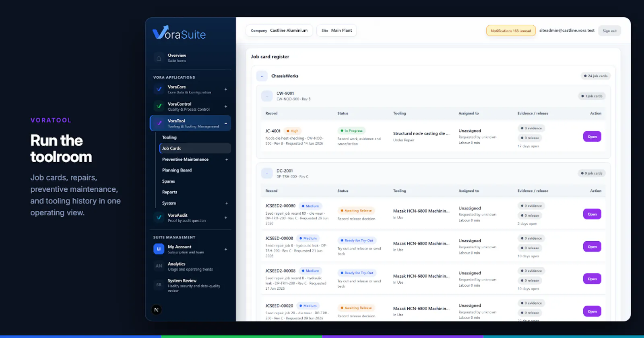Screen dimensions: 644x338
Task: Select Job Cards in sidebar
Action: tap(195, 148)
